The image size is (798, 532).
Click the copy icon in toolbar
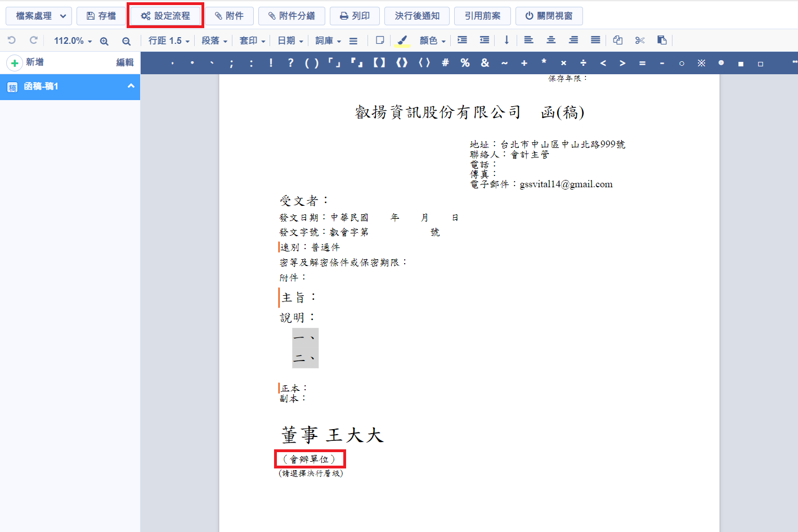(618, 40)
